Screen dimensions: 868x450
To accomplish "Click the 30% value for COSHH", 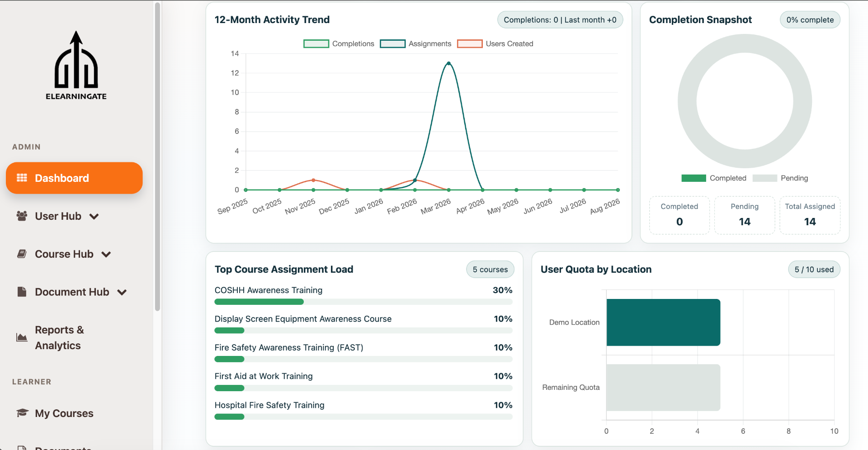I will point(502,290).
